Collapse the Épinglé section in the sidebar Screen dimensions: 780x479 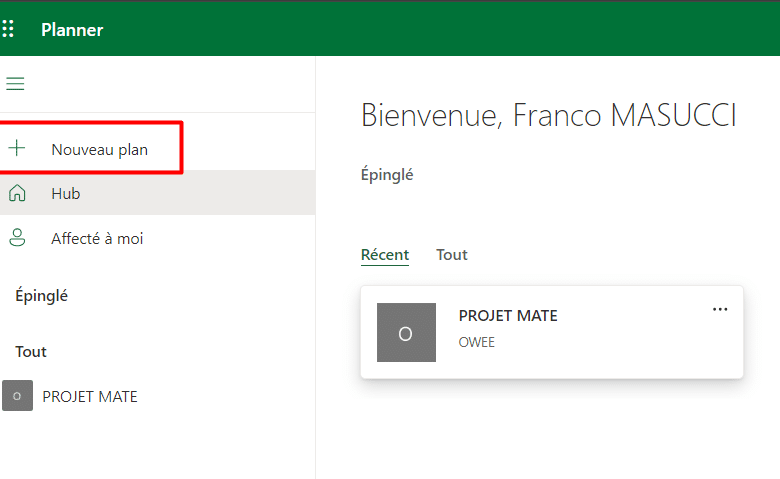[x=41, y=295]
